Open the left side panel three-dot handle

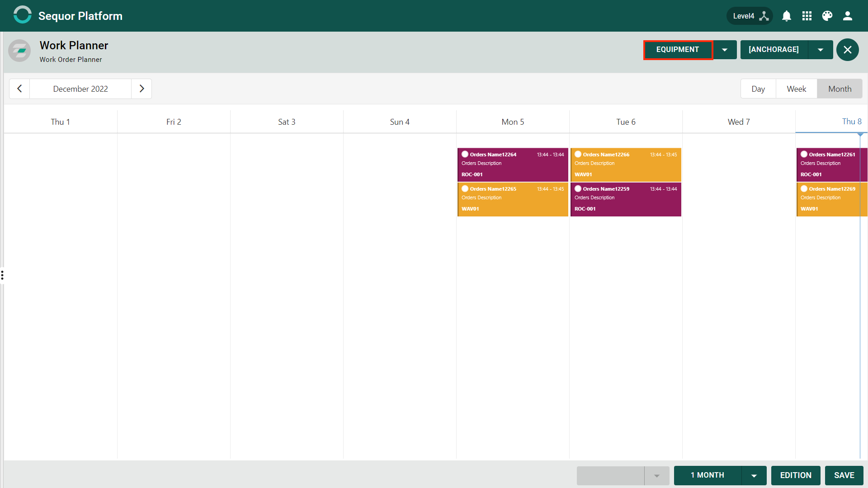2,275
